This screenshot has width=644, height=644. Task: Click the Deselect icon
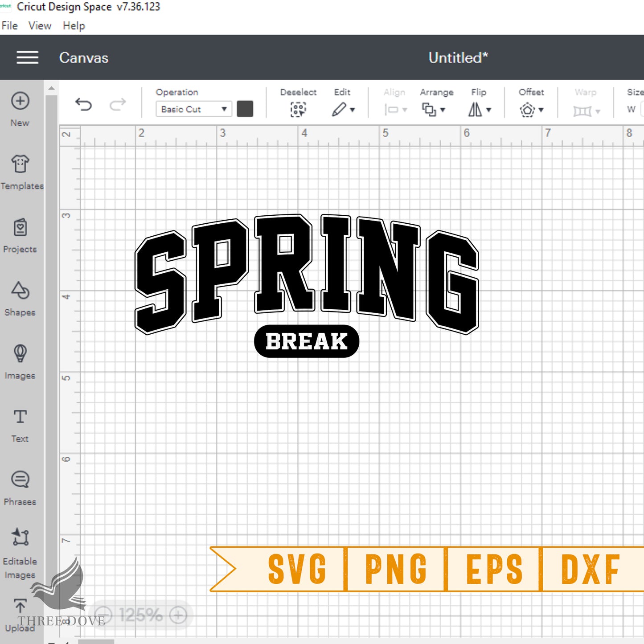point(298,109)
